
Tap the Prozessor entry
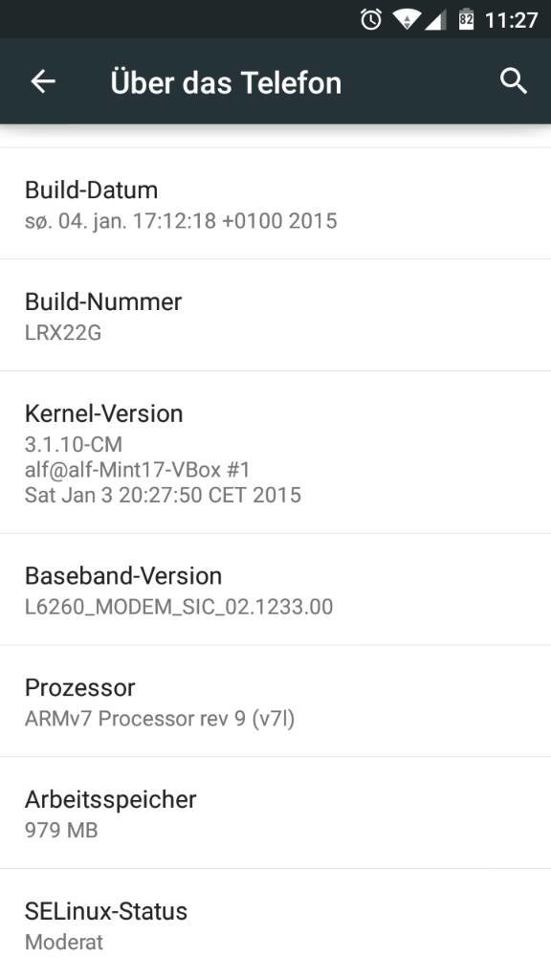pos(275,702)
